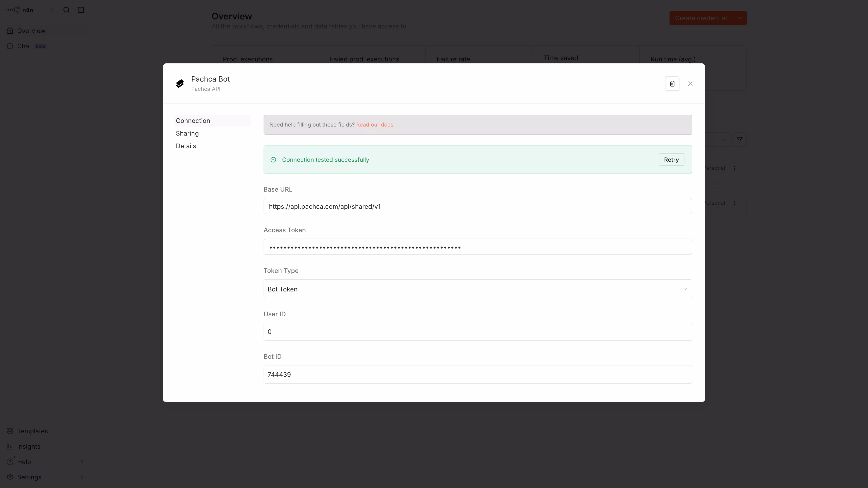Click the plus icon in the sidebar
Screen dimensions: 868x488
(x=52, y=10)
